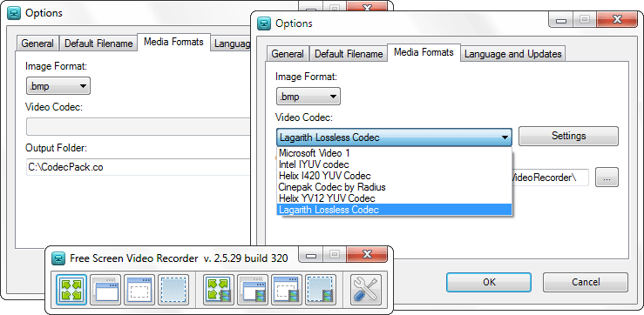Close the Free Screen Video Recorder toolbar window
The width and height of the screenshot is (644, 315).
pos(367,254)
